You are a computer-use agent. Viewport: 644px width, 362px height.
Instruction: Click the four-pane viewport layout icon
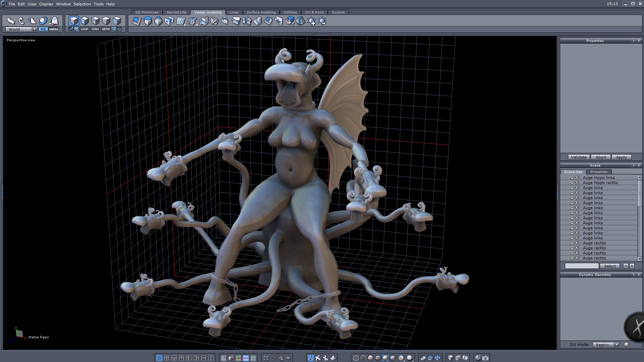(x=167, y=358)
